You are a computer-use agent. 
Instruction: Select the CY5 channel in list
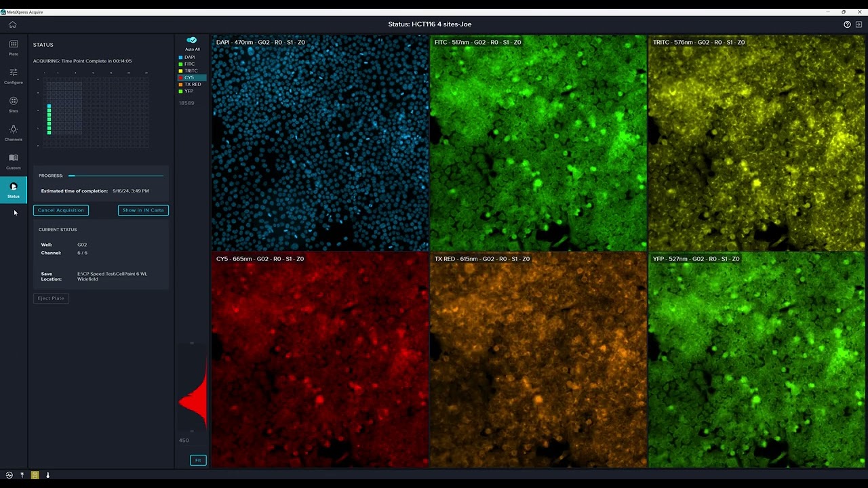coord(192,77)
